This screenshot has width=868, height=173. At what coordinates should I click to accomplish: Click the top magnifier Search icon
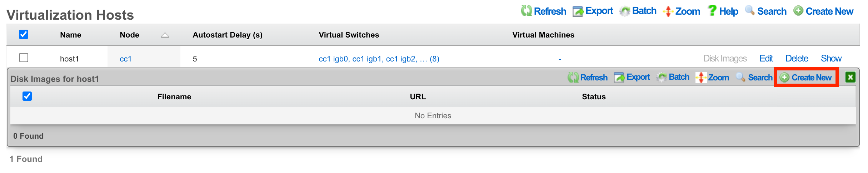(x=750, y=11)
